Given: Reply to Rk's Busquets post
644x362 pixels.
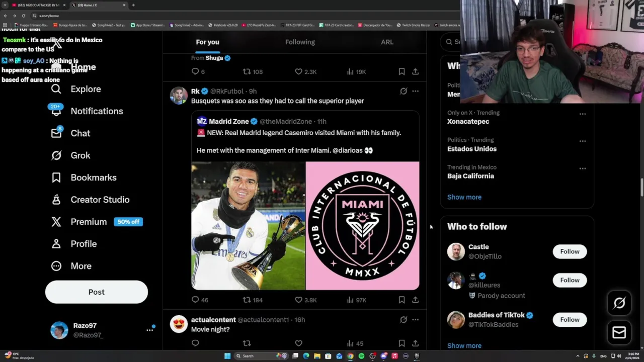Looking at the screenshot, I should click(195, 300).
